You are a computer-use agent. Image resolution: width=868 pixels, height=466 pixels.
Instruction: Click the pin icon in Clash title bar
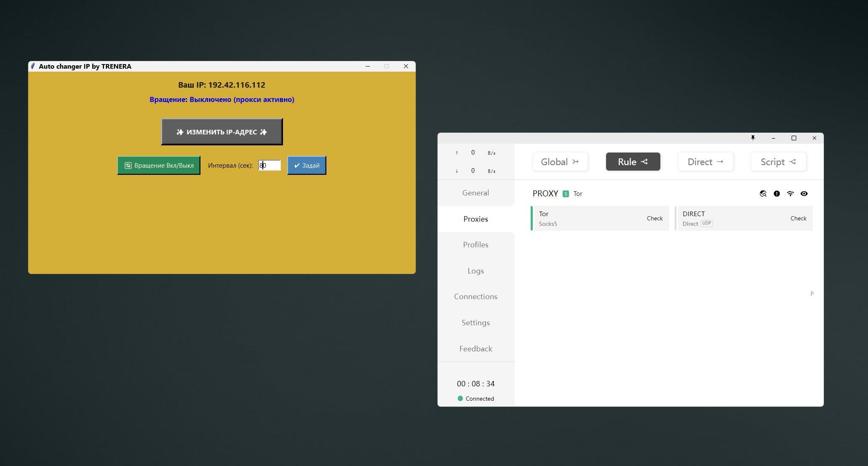pos(753,138)
